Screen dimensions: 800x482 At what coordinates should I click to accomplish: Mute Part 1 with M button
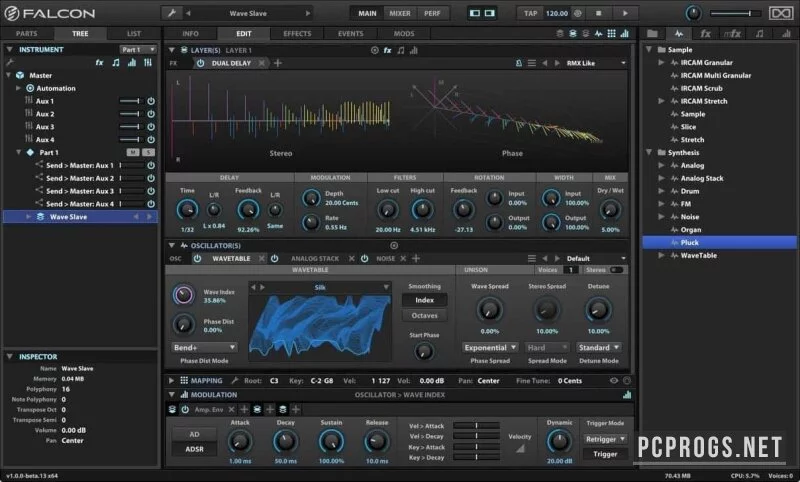pos(133,152)
